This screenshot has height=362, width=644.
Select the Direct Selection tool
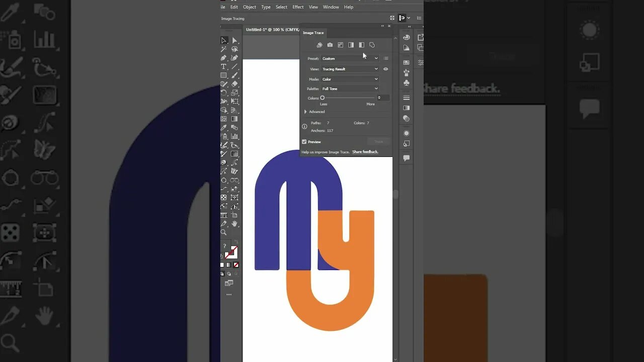tap(234, 40)
